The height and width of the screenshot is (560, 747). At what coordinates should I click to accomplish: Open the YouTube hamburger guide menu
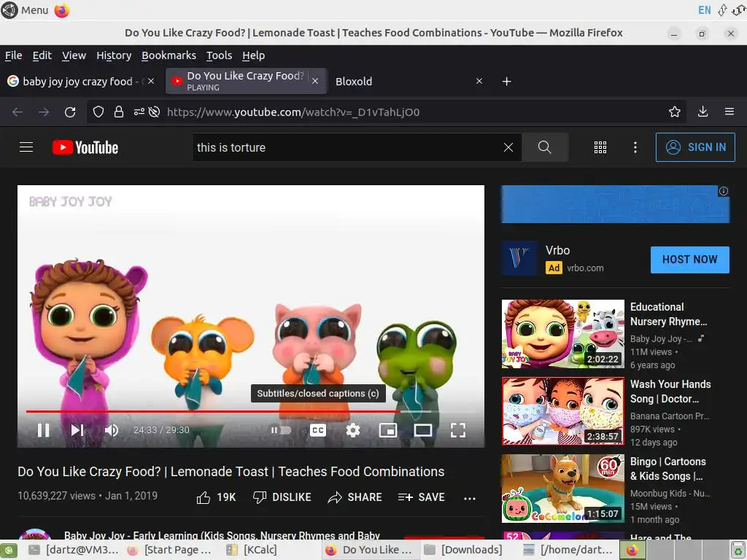(26, 147)
